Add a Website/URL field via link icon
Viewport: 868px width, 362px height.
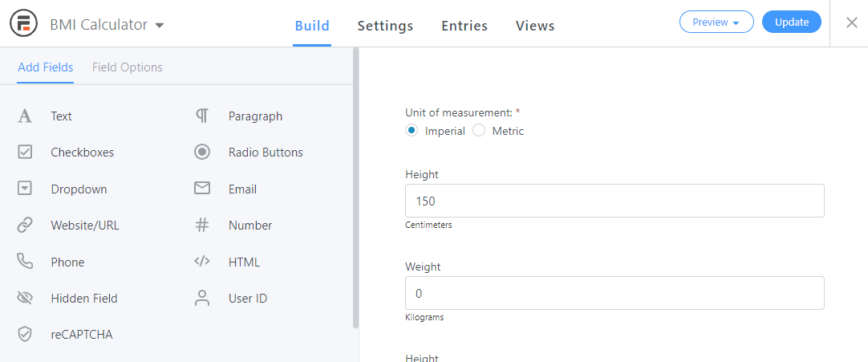tap(25, 226)
